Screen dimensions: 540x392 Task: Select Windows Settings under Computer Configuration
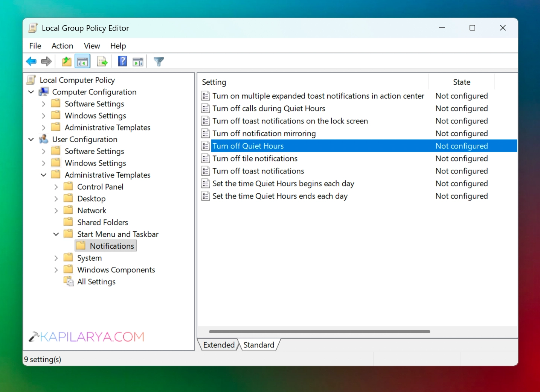pos(95,115)
